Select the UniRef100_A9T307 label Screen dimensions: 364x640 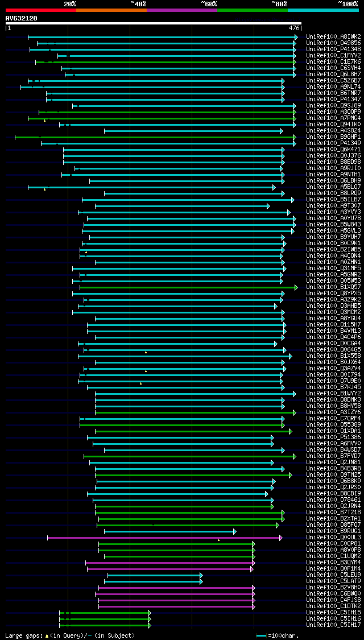pos(333,206)
